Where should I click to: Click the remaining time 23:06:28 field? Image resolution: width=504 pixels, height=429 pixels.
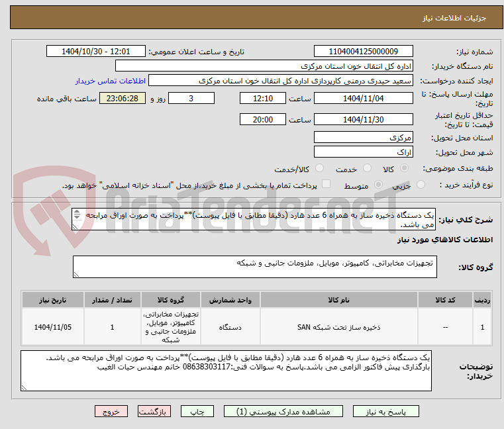click(123, 99)
